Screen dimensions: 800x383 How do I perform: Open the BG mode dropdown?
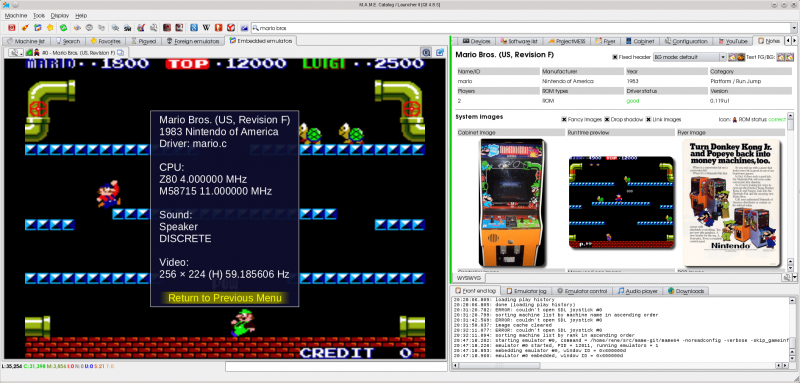click(x=690, y=57)
